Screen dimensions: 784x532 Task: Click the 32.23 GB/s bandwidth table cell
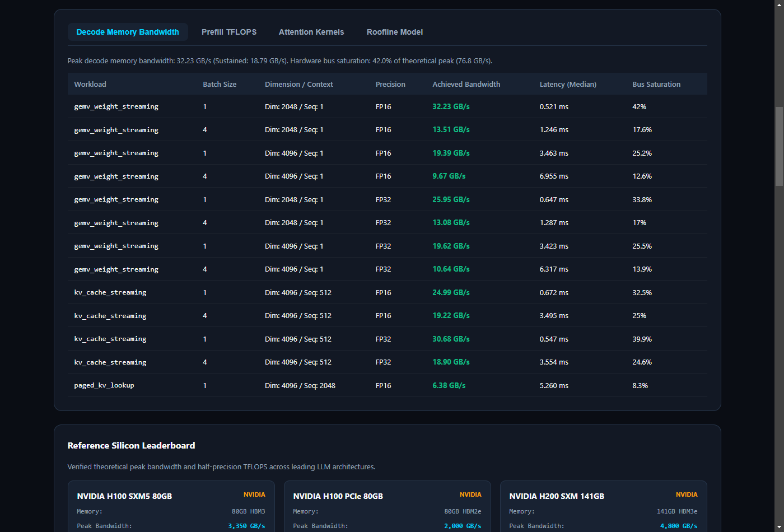(451, 106)
